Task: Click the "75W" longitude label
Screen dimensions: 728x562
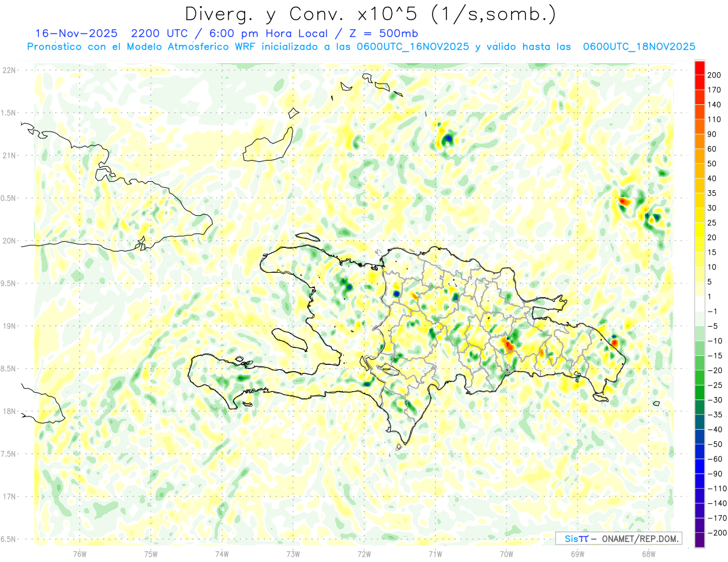Action: 150,553
